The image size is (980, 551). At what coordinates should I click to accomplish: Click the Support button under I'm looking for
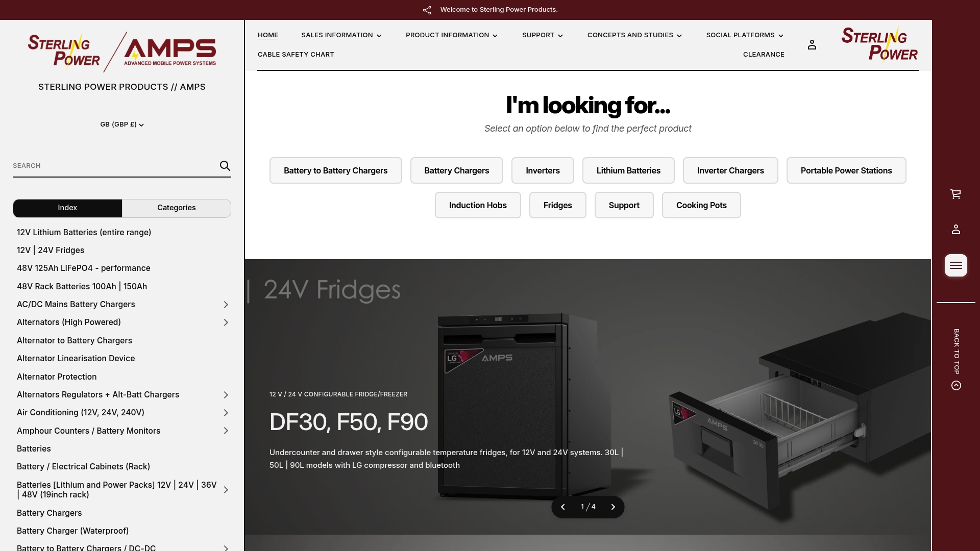click(624, 205)
